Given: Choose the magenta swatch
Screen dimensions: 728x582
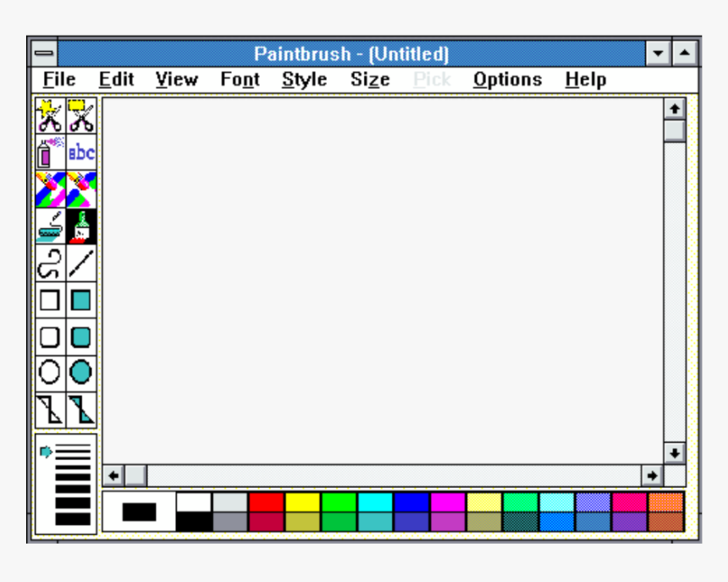Looking at the screenshot, I should pyautogui.click(x=448, y=502).
